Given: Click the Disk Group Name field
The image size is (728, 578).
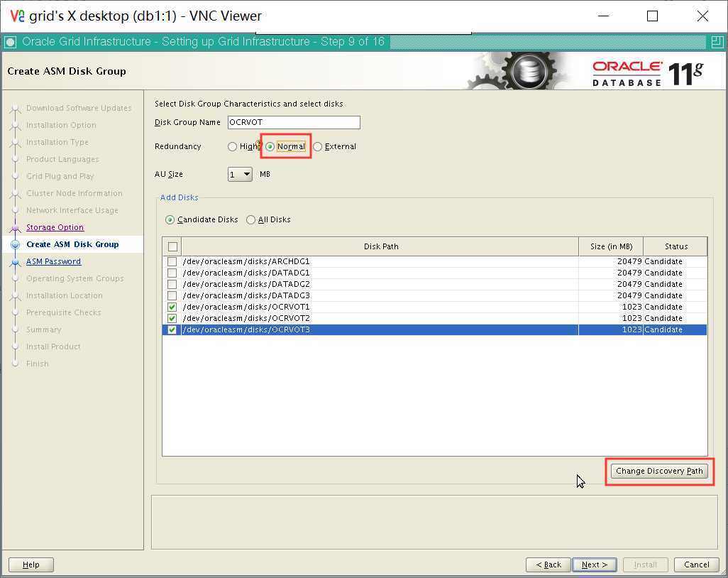Looking at the screenshot, I should coord(294,123).
